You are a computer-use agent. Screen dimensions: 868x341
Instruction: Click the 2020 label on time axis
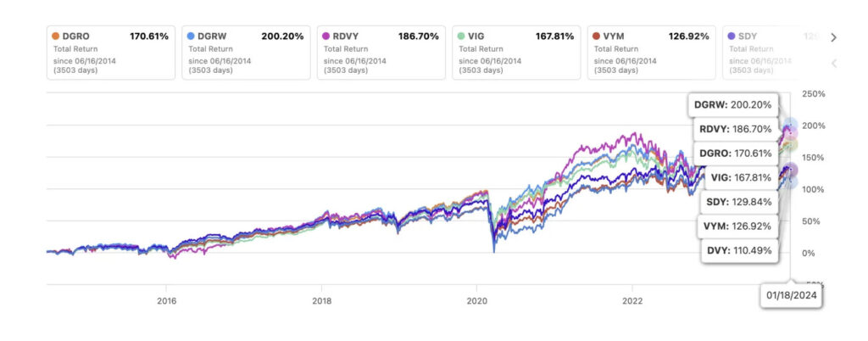coord(476,300)
